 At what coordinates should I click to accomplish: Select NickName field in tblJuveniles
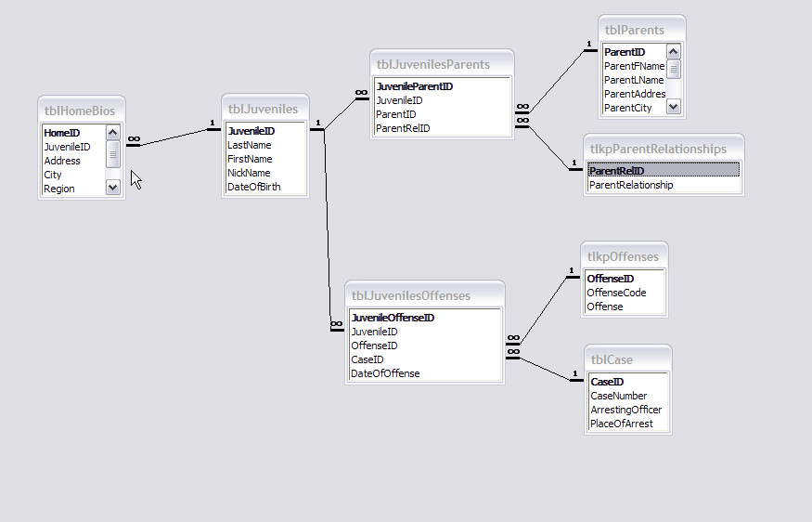(265, 173)
